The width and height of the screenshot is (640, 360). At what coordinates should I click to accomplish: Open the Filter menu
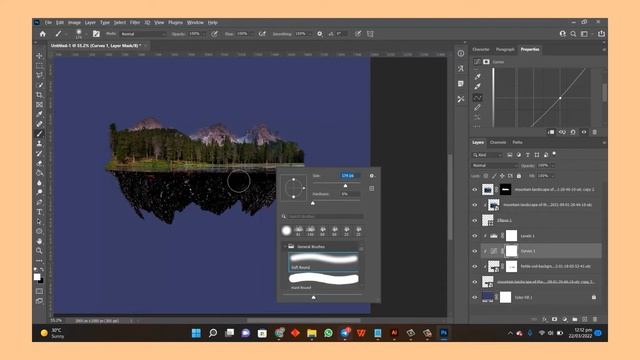135,22
